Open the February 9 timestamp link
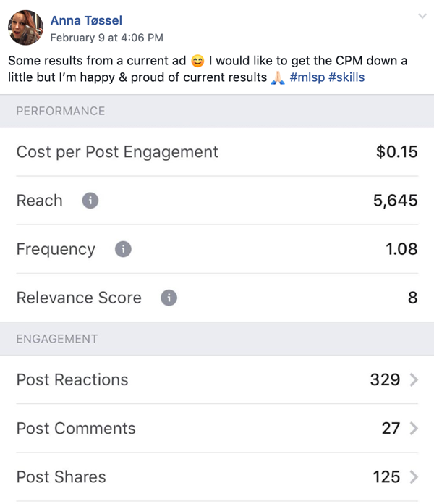 (x=107, y=38)
